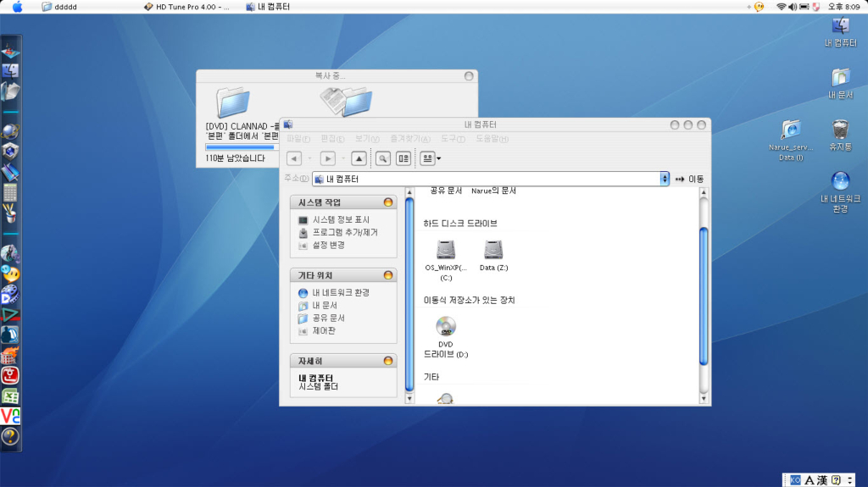
Task: Open the calculator dock icon
Action: pyautogui.click(x=10, y=192)
